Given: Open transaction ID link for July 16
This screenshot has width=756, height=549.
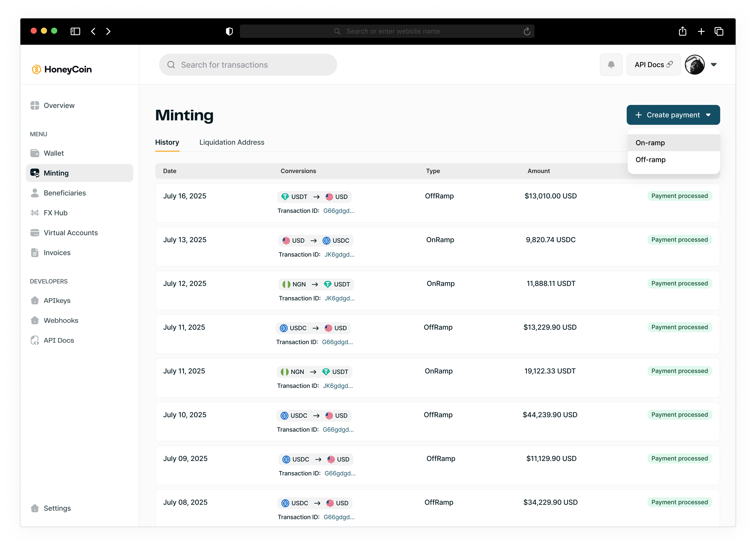Looking at the screenshot, I should pyautogui.click(x=339, y=211).
